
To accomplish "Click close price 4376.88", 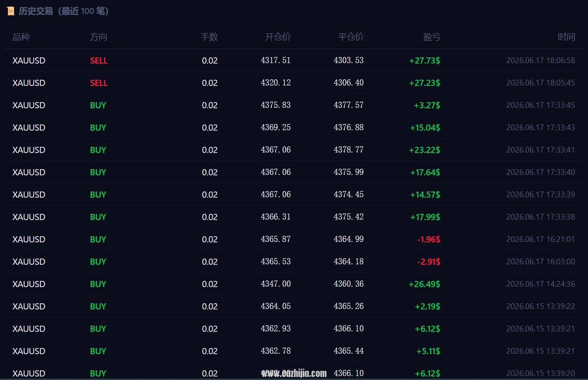I will [349, 128].
